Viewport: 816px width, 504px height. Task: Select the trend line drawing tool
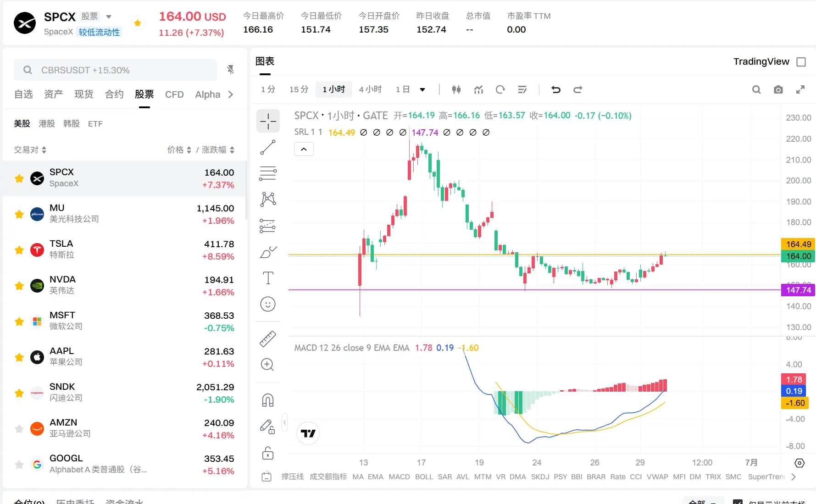click(268, 147)
